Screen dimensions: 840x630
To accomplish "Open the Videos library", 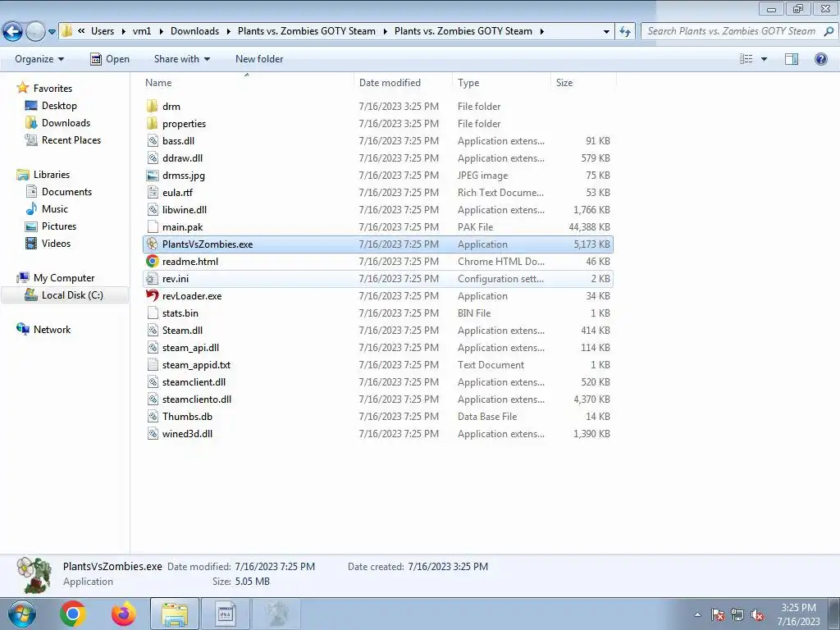I will point(56,243).
